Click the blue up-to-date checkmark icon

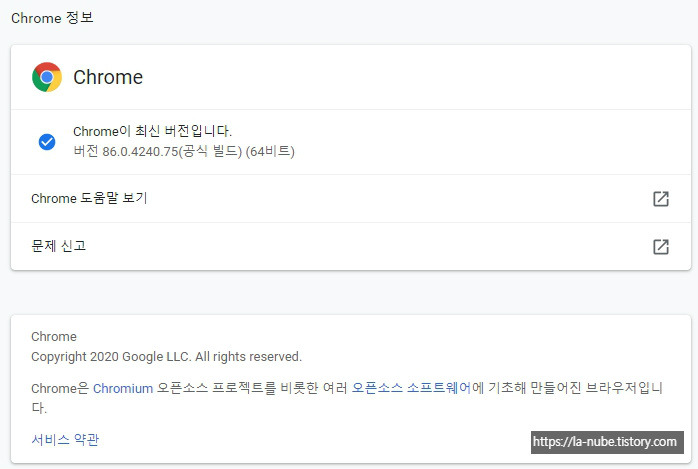pos(47,142)
